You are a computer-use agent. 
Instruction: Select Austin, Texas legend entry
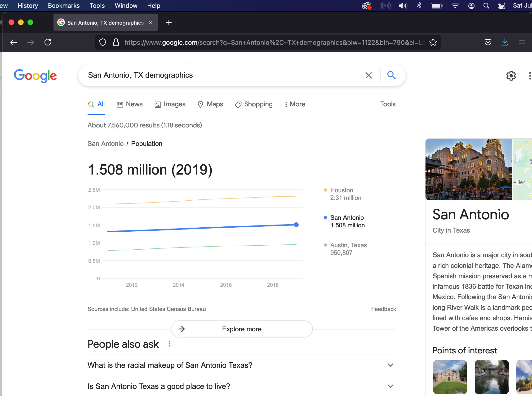pyautogui.click(x=345, y=249)
